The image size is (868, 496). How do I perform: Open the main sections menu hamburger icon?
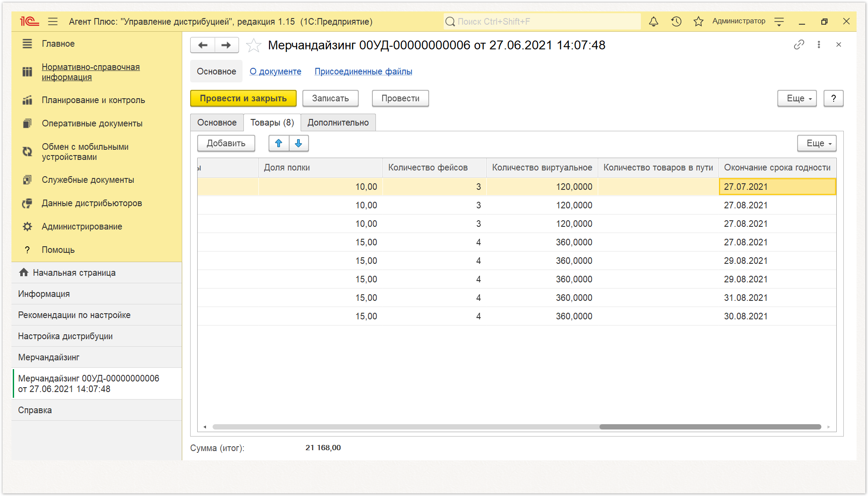pos(53,22)
